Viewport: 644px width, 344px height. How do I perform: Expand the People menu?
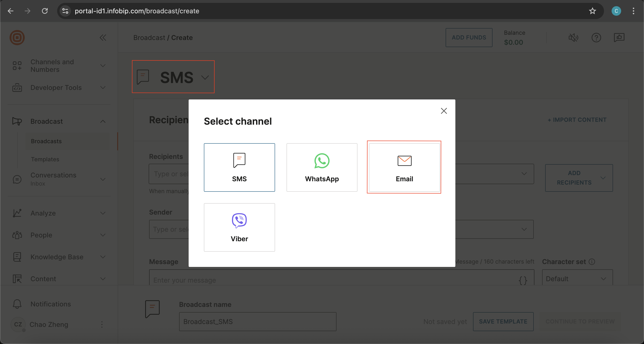tap(103, 235)
